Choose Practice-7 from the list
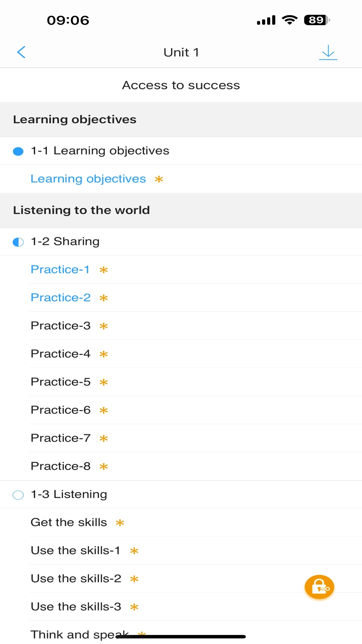Screen dimensions: 362x644 (x=61, y=438)
